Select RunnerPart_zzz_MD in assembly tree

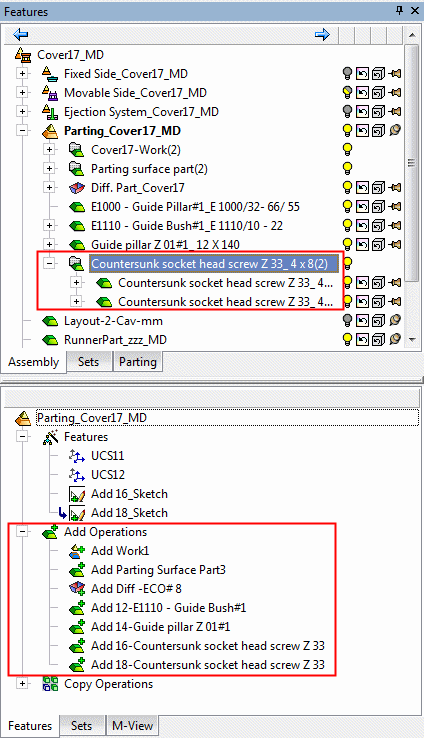[115, 340]
